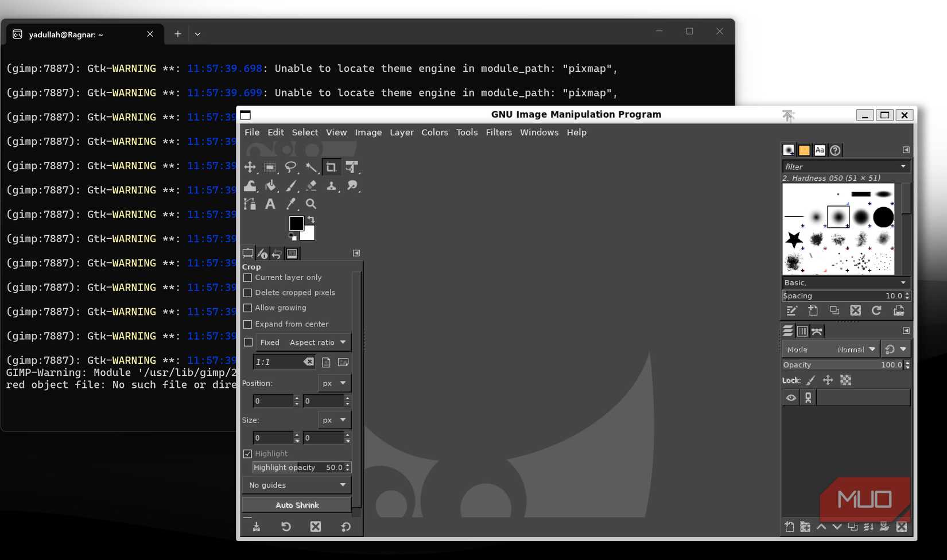This screenshot has width=947, height=560.
Task: Select the Smudge tool
Action: click(x=351, y=185)
